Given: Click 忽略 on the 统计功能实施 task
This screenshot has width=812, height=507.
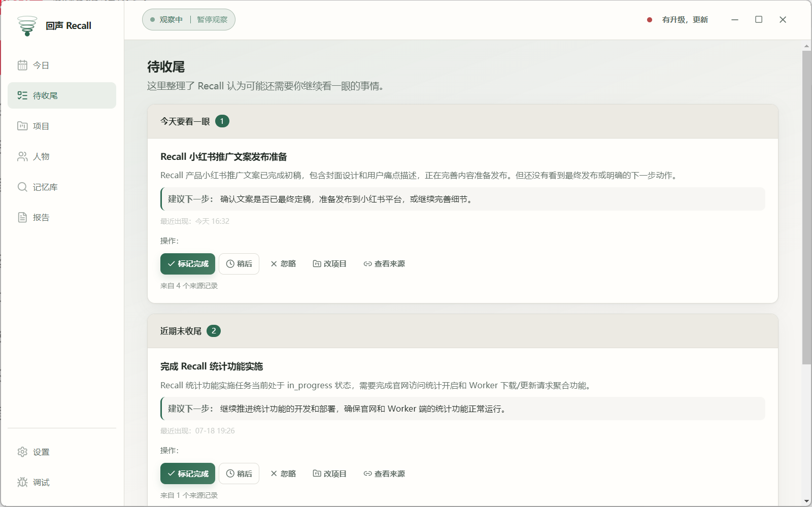Looking at the screenshot, I should pos(283,474).
